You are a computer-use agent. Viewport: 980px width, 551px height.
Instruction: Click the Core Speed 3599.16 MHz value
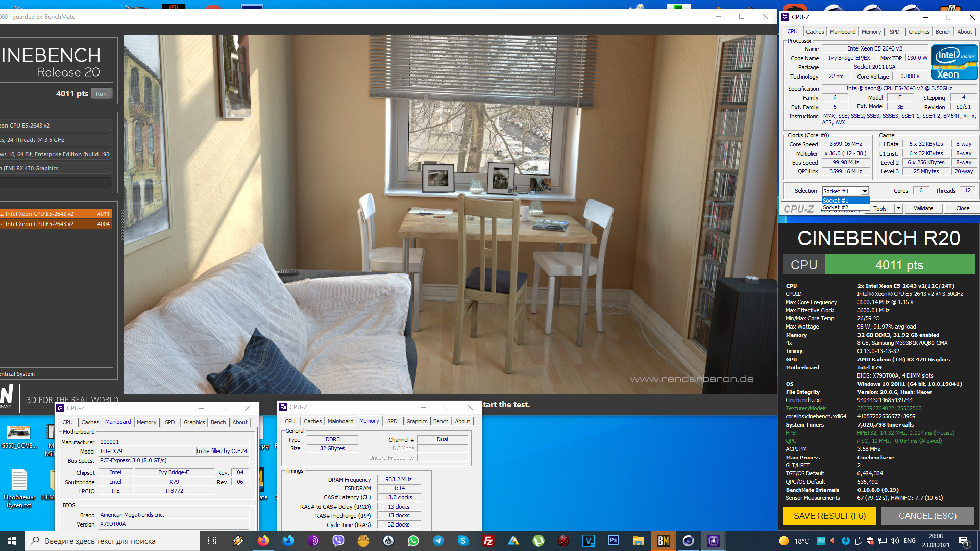846,144
